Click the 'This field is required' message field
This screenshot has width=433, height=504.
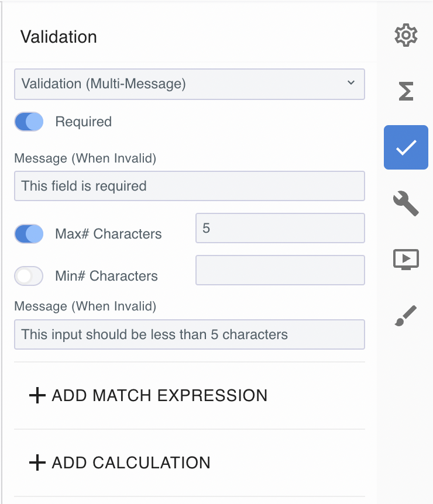point(189,186)
